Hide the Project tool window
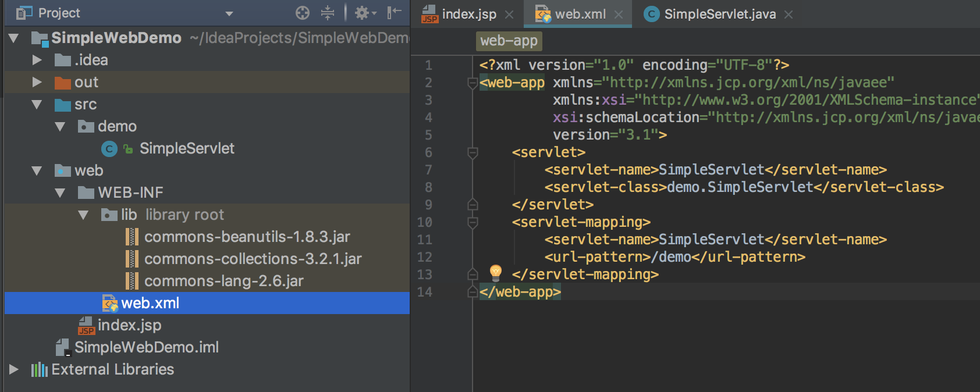980x392 pixels. [x=395, y=13]
